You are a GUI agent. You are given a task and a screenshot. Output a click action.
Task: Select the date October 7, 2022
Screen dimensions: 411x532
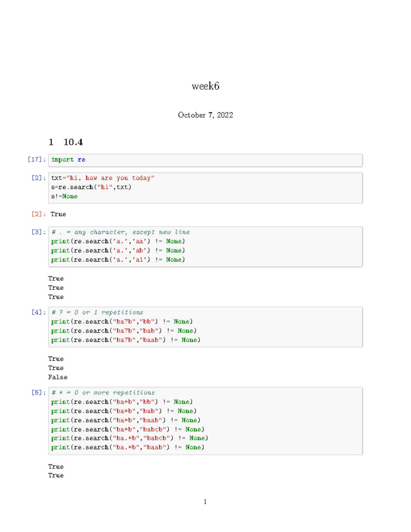tap(206, 115)
